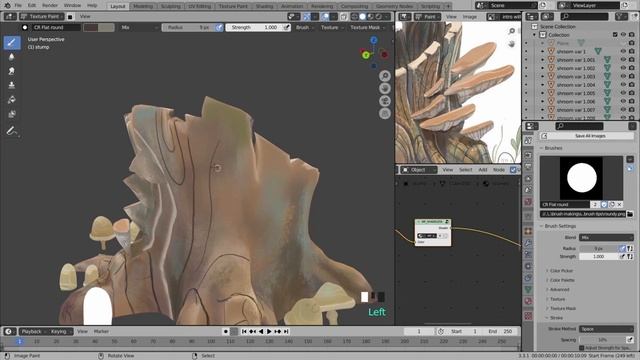The width and height of the screenshot is (640, 360).
Task: Open the Tool properties tab icon
Action: pos(528,141)
